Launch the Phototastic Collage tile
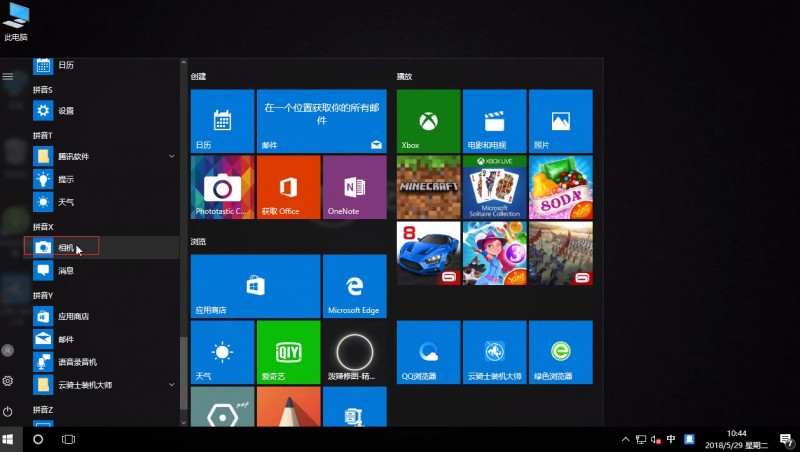 pos(222,187)
